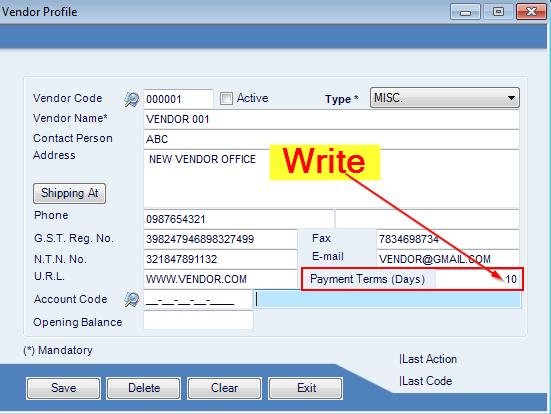Exit the Vendor Profile window
This screenshot has width=551, height=414.
click(306, 388)
